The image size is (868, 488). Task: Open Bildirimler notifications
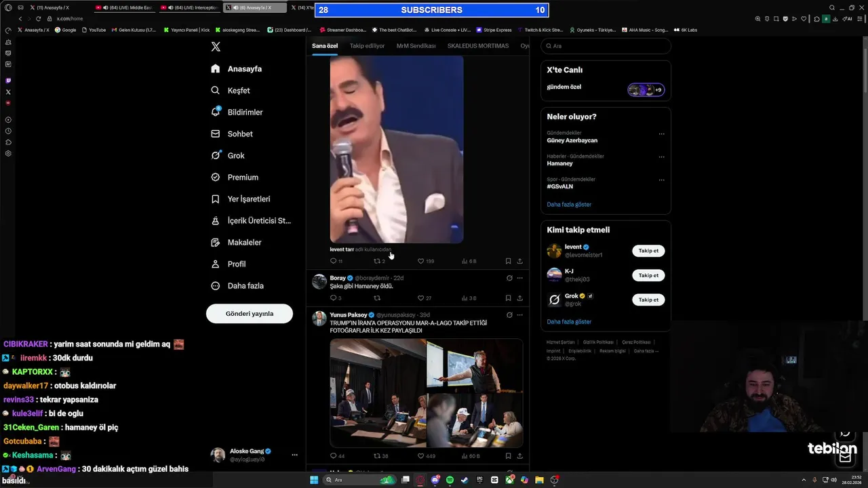tap(237, 112)
